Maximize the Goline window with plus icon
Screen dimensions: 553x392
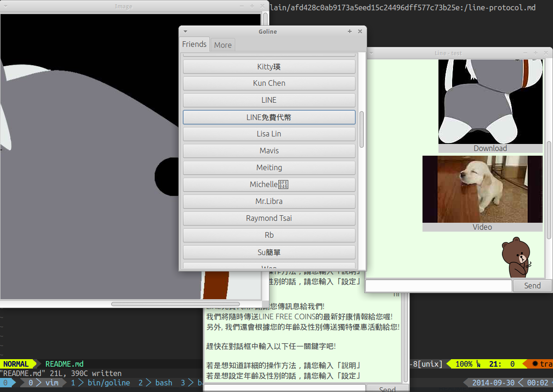point(350,31)
